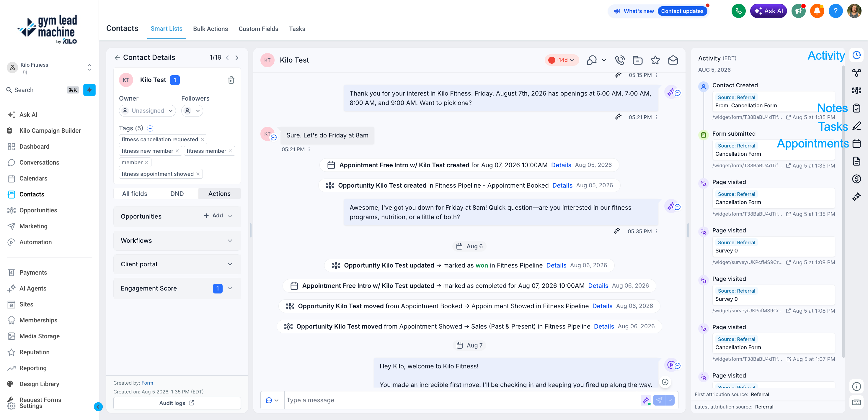Switch to the Bulk Actions tab
Viewport: 868px width, 420px height.
210,29
